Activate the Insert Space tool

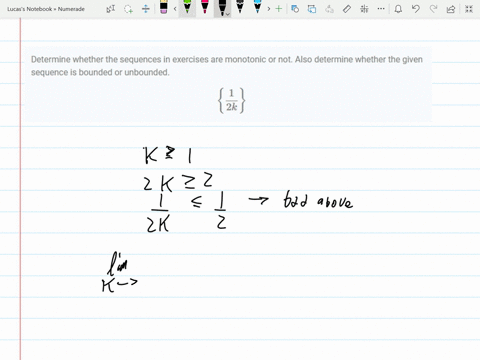click(146, 9)
